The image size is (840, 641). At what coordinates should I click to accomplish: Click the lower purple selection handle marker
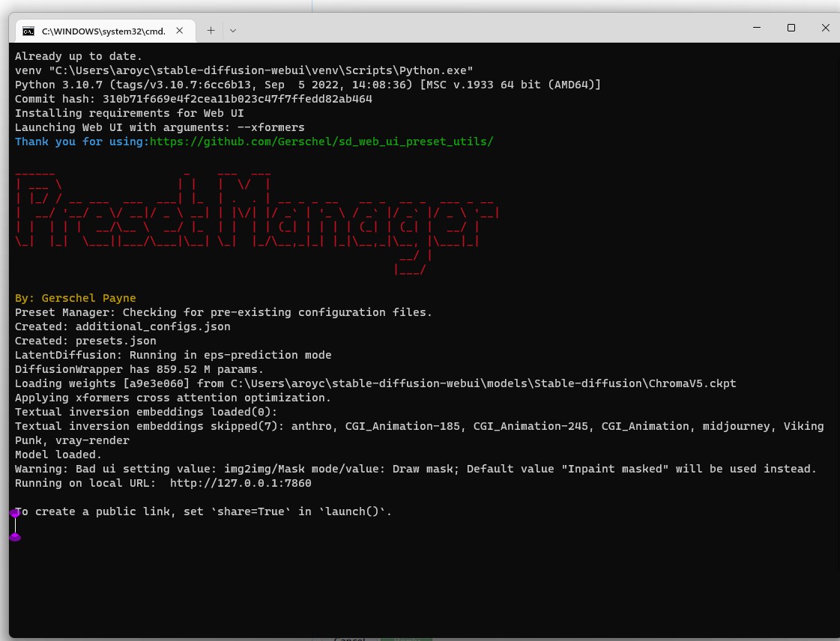tap(15, 537)
